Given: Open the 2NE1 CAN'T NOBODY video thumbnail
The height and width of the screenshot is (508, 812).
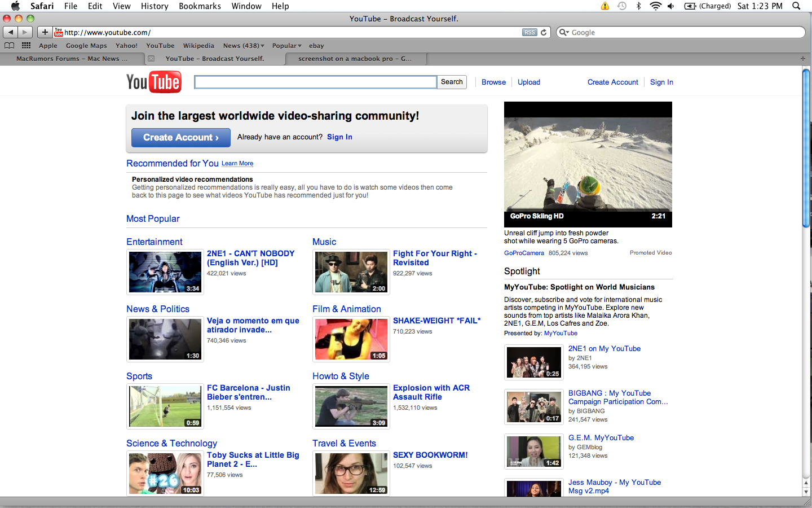Looking at the screenshot, I should 165,272.
